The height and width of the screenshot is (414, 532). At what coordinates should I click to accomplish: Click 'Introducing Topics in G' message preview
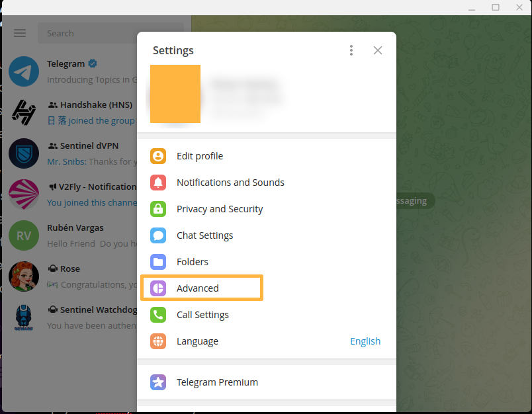92,79
